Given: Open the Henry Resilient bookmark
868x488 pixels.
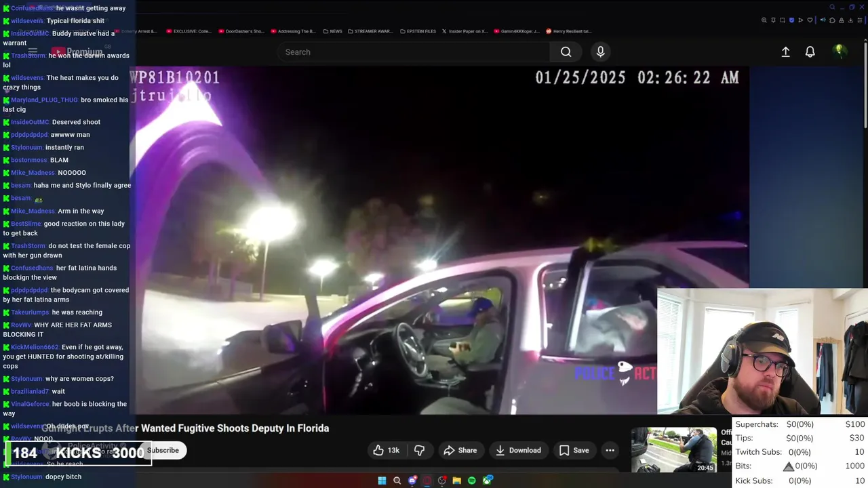Looking at the screenshot, I should pyautogui.click(x=570, y=31).
